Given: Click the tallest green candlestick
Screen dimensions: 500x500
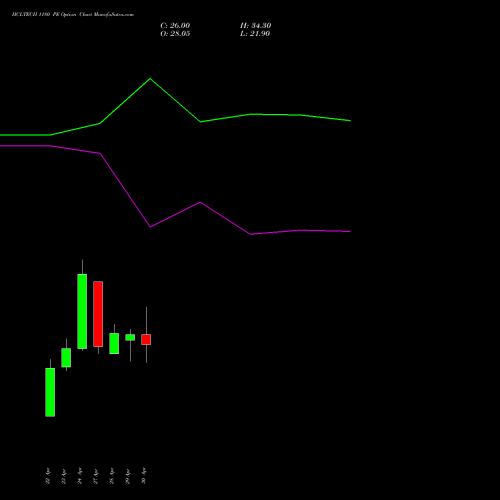Looking at the screenshot, I should tap(82, 311).
